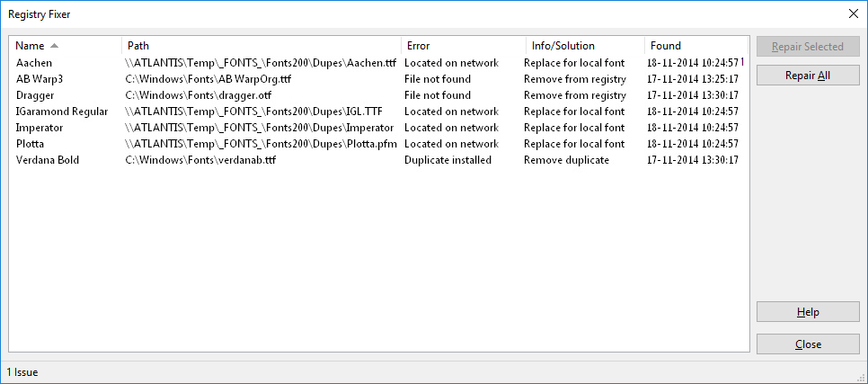Click the sort arrow on Name column

54,46
